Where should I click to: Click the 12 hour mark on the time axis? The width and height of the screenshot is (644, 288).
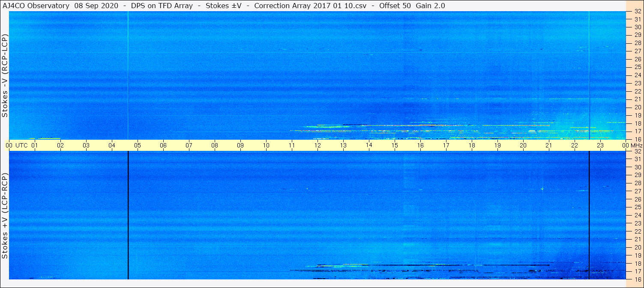click(318, 145)
